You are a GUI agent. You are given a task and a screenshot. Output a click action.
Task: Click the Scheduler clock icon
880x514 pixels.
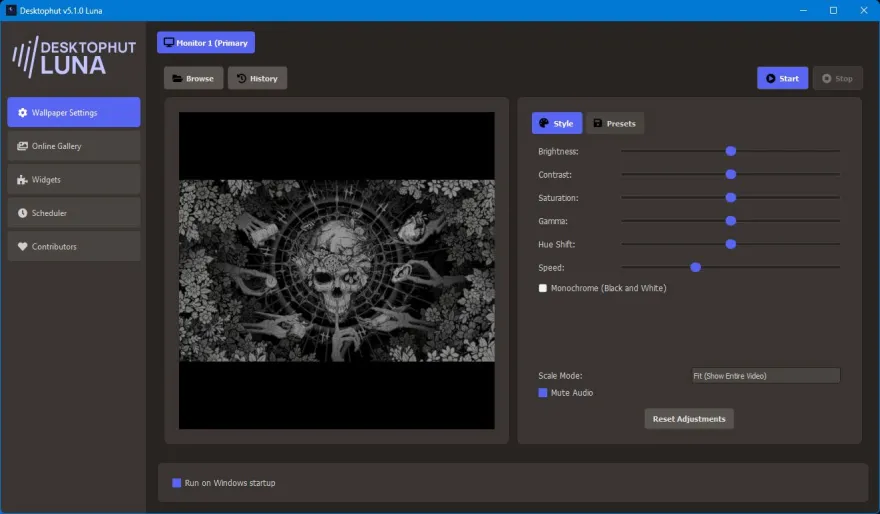[x=22, y=213]
